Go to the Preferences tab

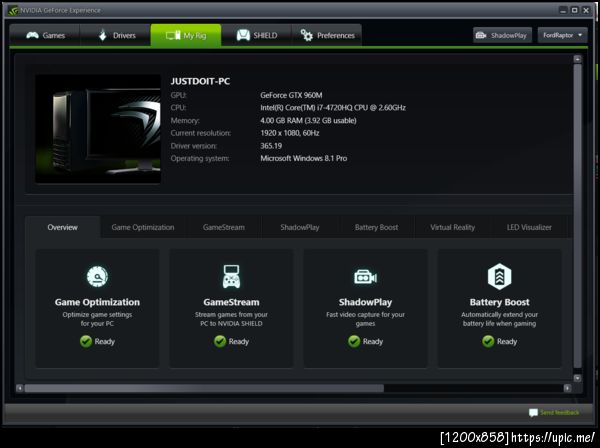pos(327,36)
